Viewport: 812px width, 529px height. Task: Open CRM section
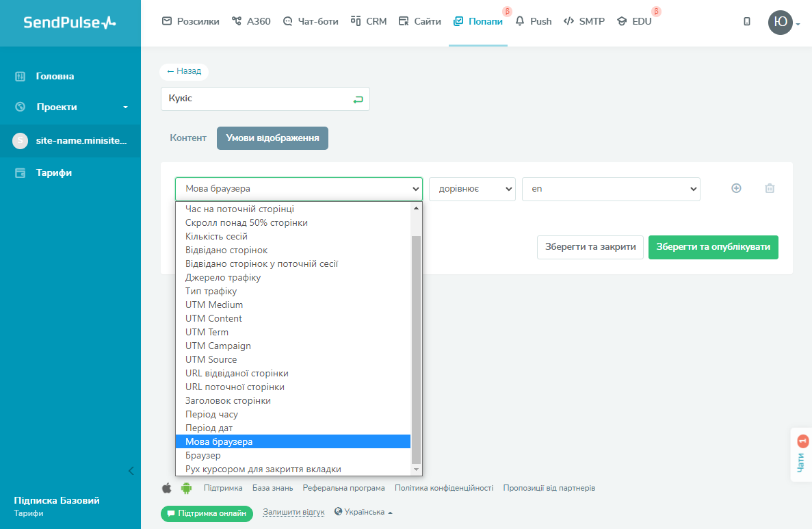369,21
